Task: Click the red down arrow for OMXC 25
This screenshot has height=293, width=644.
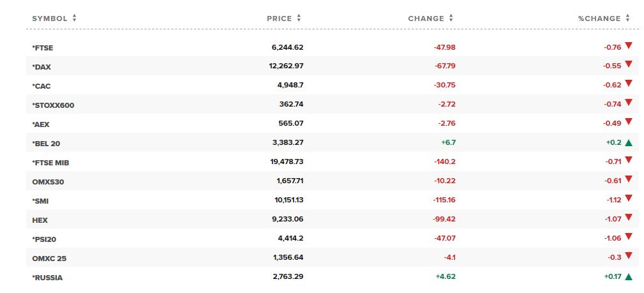Action: [x=629, y=256]
